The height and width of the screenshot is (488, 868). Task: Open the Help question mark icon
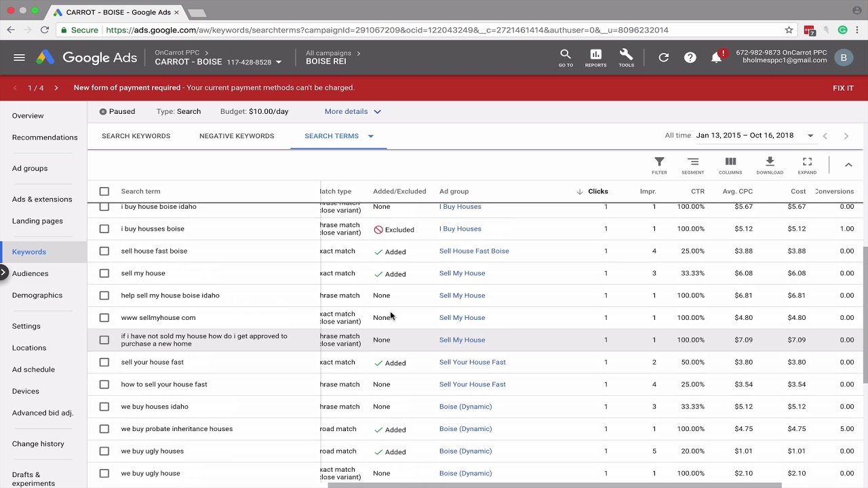[690, 58]
